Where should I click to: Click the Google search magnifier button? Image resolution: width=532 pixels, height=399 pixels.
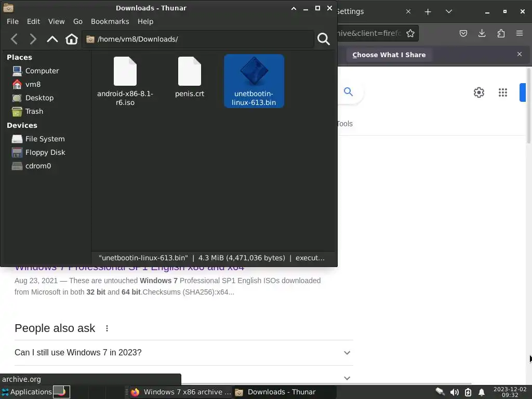tap(348, 91)
